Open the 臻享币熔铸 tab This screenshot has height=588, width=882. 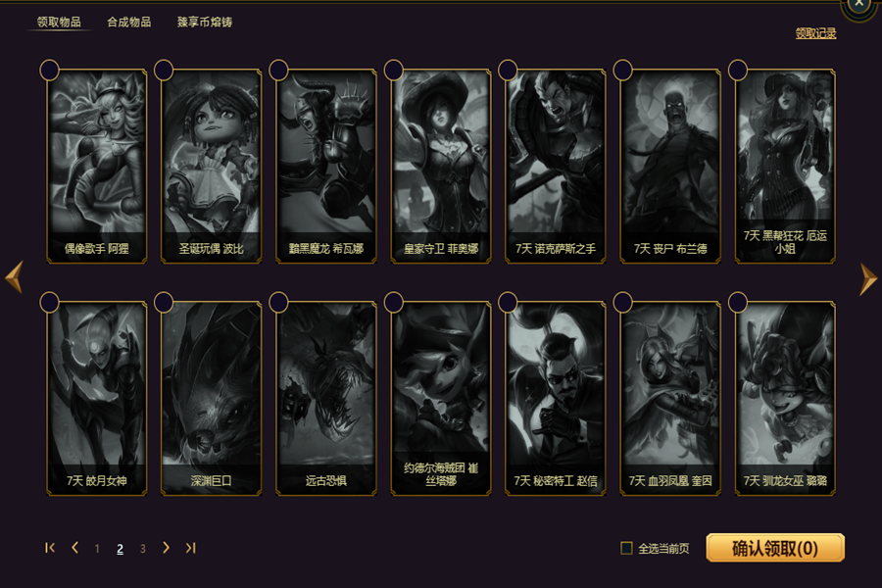point(205,22)
